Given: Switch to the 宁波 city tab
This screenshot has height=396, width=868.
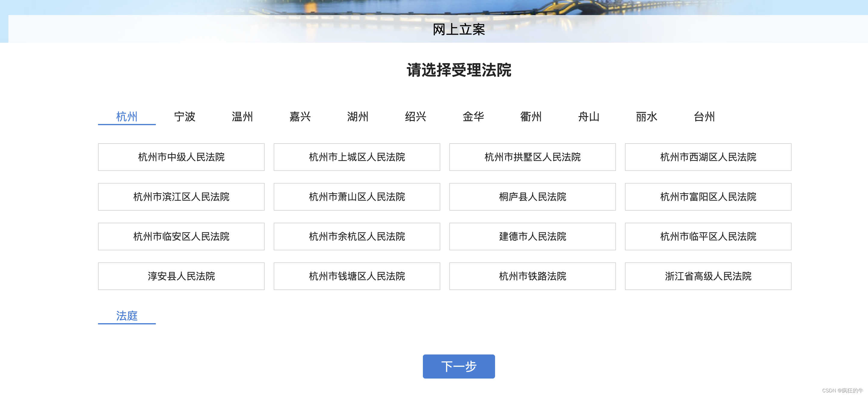Looking at the screenshot, I should click(x=184, y=117).
